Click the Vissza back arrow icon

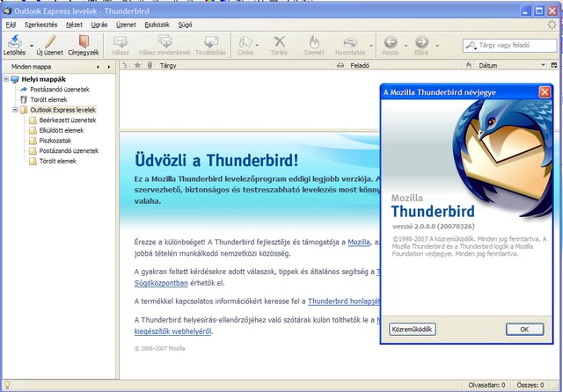(x=390, y=42)
